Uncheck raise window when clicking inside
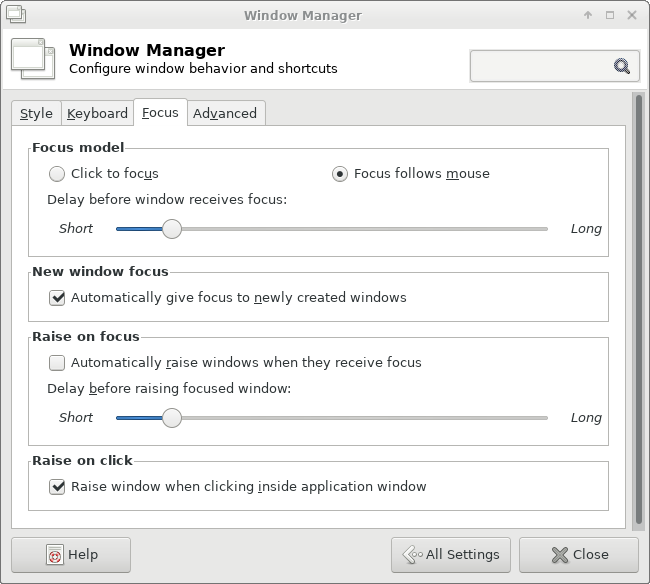 click(57, 487)
